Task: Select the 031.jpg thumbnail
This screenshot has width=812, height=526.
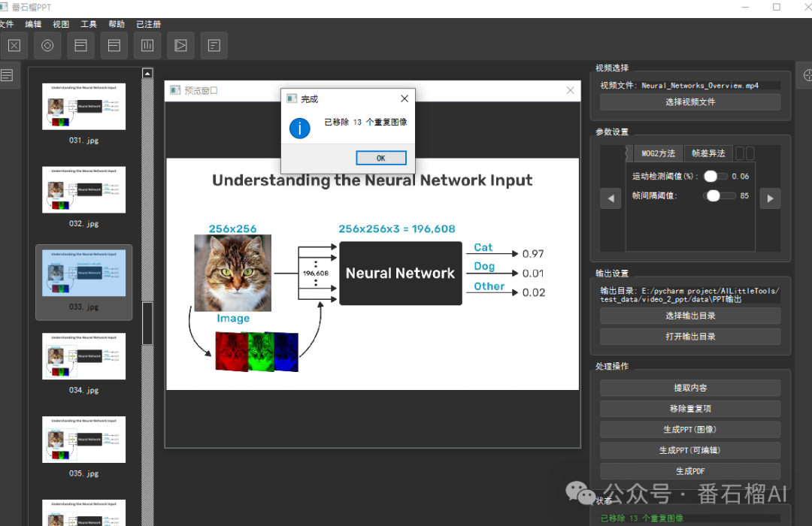Action: [84, 107]
